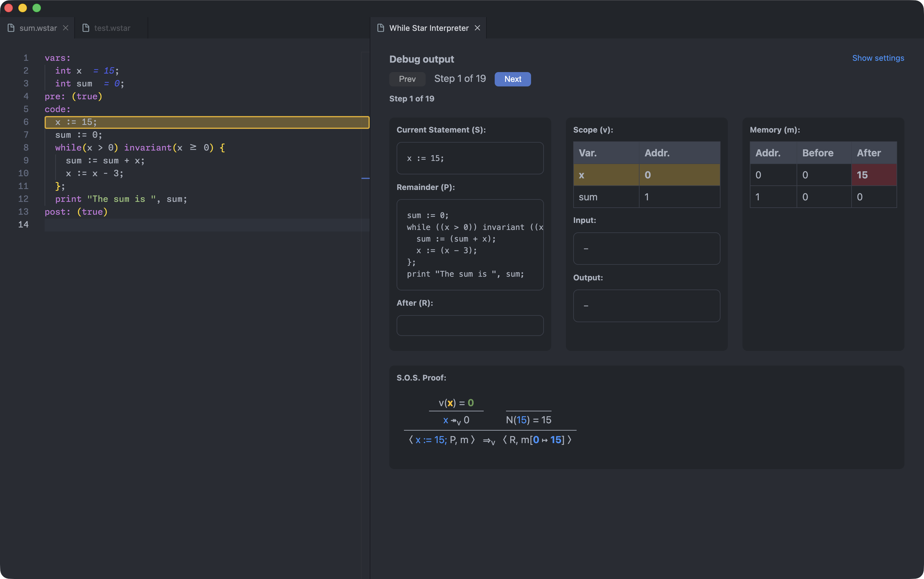Click the green macOS zoom button
The width and height of the screenshot is (924, 579).
[x=36, y=8]
